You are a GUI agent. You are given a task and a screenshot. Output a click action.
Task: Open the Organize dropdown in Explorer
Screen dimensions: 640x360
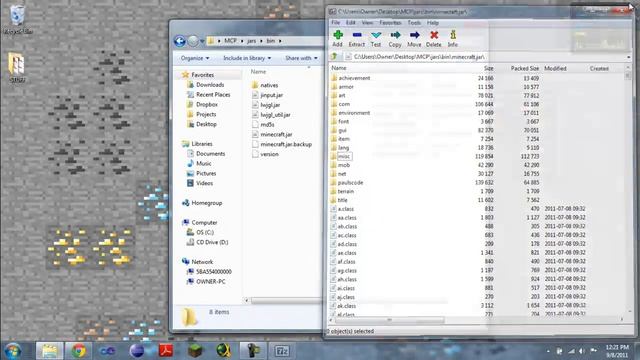(x=195, y=58)
